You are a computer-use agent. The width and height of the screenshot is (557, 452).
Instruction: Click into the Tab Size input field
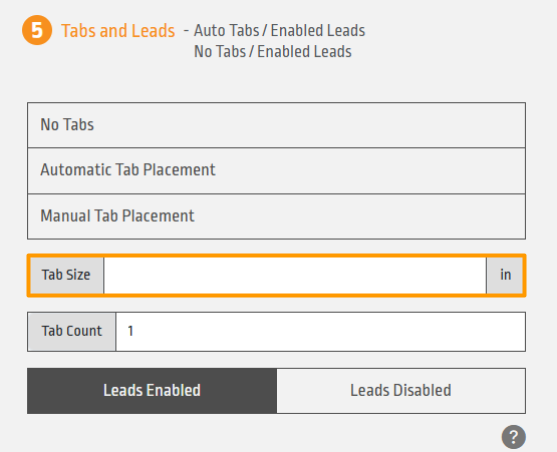click(295, 275)
